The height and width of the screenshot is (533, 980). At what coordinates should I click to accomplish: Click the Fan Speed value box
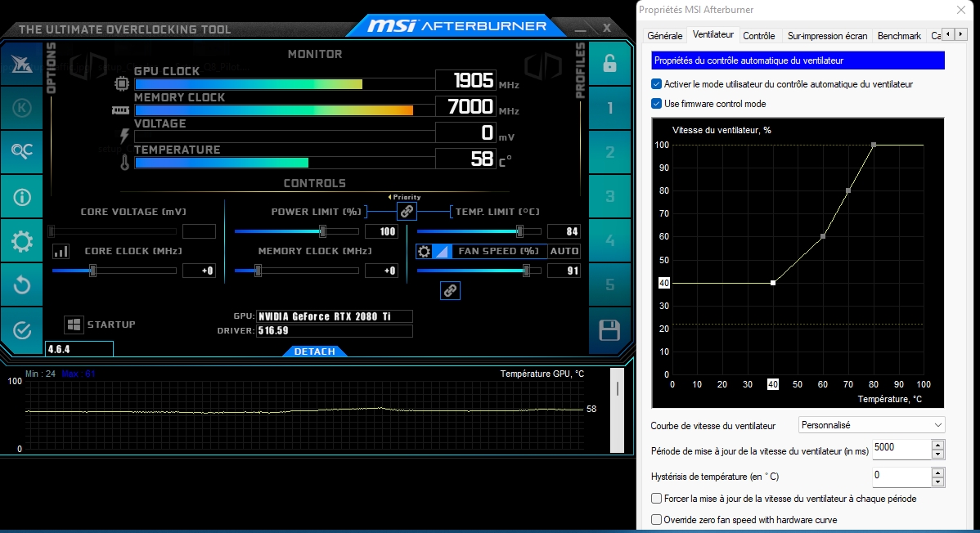pyautogui.click(x=564, y=271)
